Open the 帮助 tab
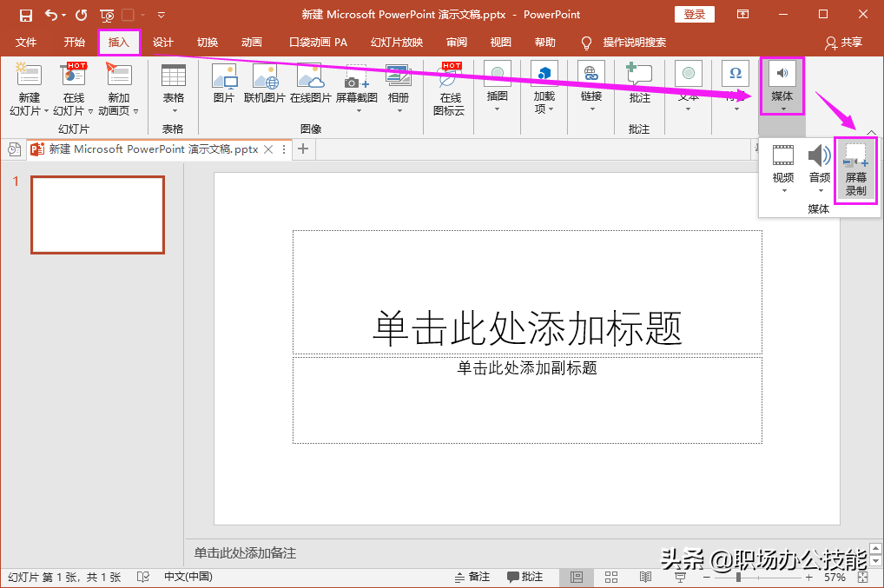884x588 pixels. (x=545, y=43)
